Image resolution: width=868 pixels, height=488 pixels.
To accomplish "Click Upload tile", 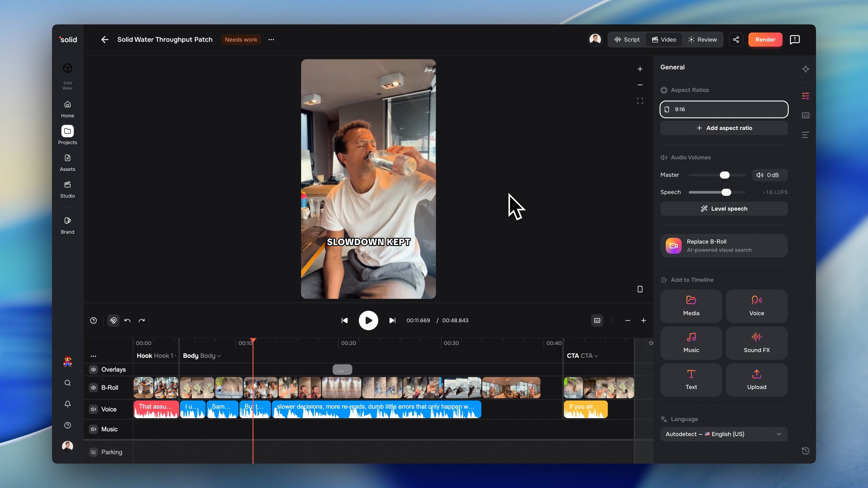I will click(757, 380).
